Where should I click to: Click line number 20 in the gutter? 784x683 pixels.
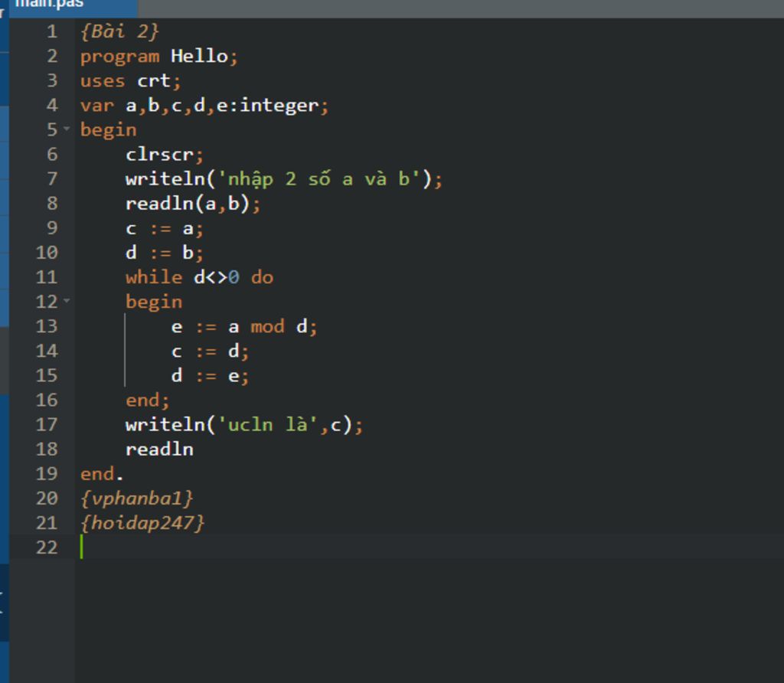[x=47, y=498]
